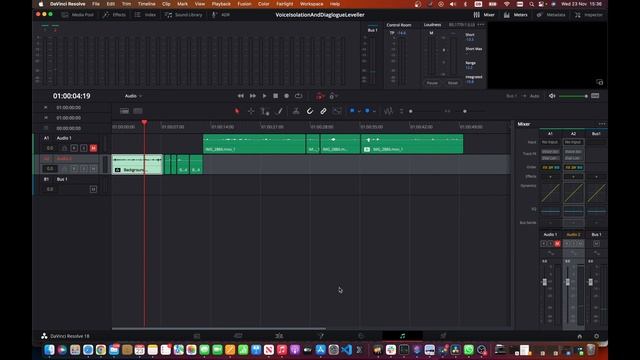The height and width of the screenshot is (360, 640).
Task: Select the range selection crosshair tool
Action: [x=251, y=111]
